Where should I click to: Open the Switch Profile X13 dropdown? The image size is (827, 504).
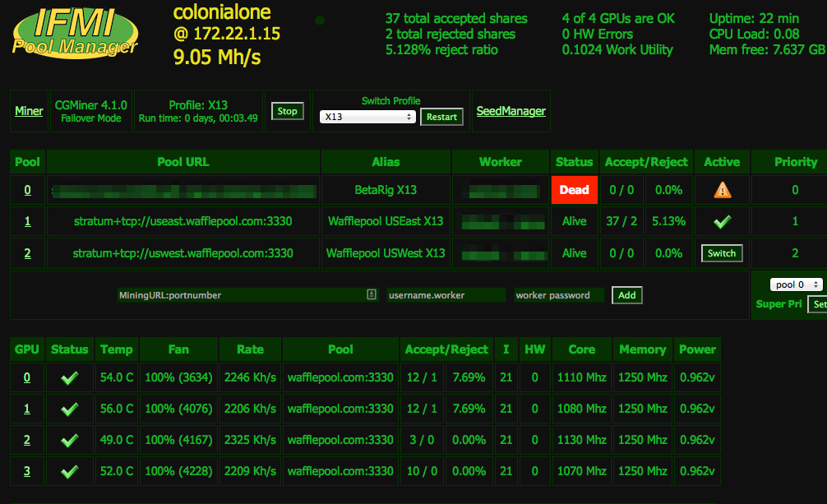367,117
